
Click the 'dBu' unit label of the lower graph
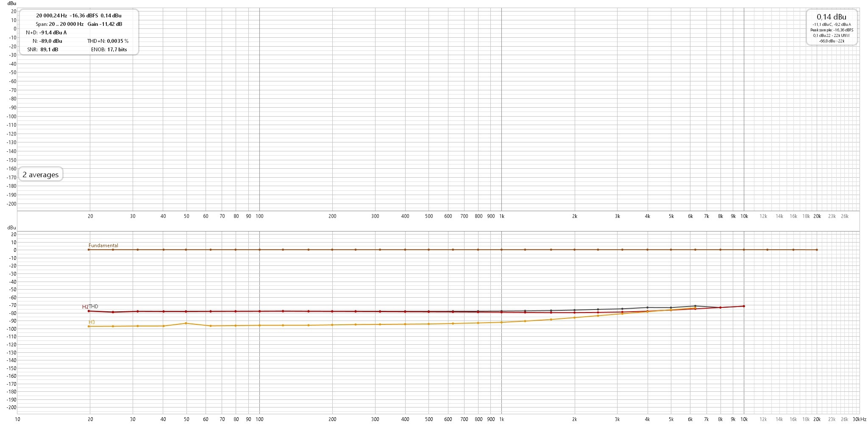pyautogui.click(x=12, y=228)
